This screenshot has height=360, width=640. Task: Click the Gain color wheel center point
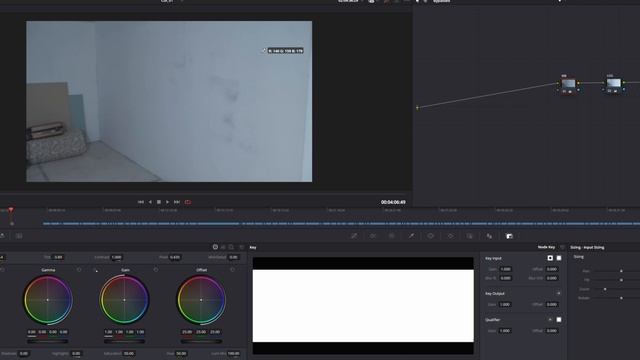click(124, 300)
